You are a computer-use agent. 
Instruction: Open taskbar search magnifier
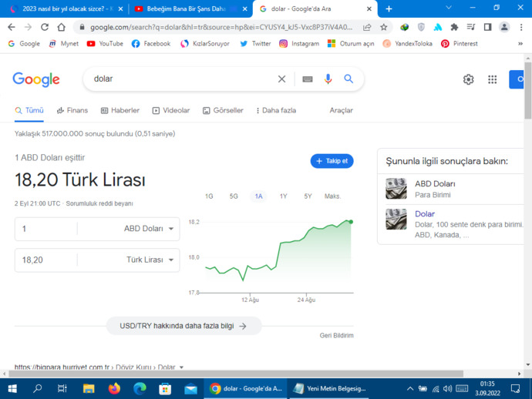[37, 388]
